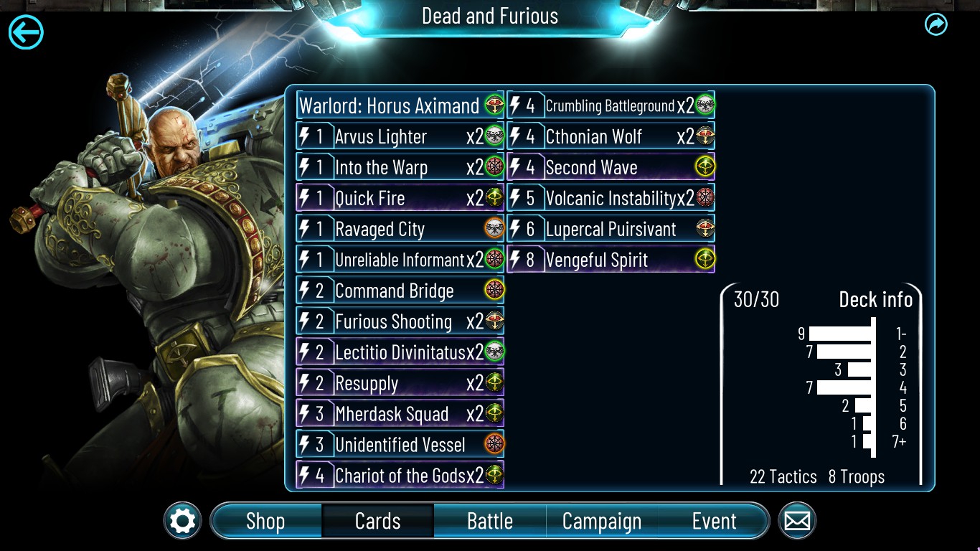Click the orange icon beside Unidentified Vessel
The height and width of the screenshot is (551, 980).
click(x=494, y=445)
